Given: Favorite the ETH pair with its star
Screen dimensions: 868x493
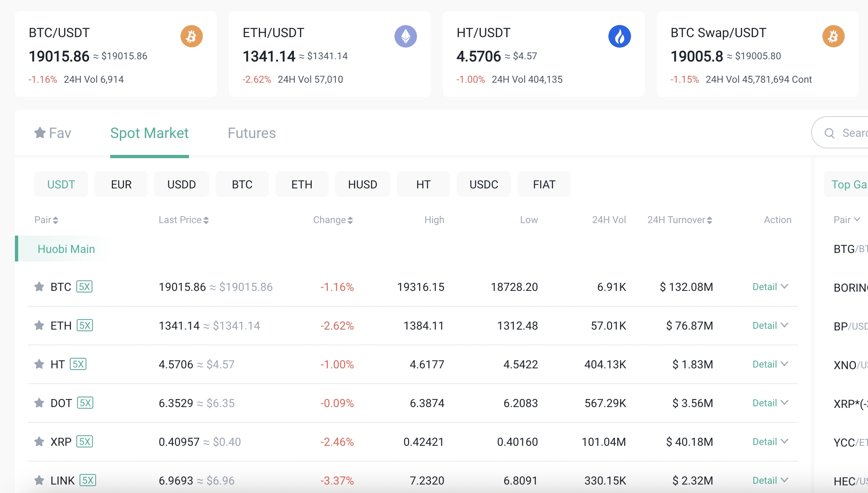Looking at the screenshot, I should (x=39, y=326).
